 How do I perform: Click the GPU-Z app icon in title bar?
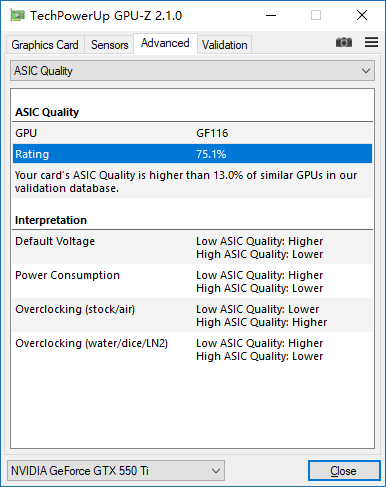tap(17, 15)
